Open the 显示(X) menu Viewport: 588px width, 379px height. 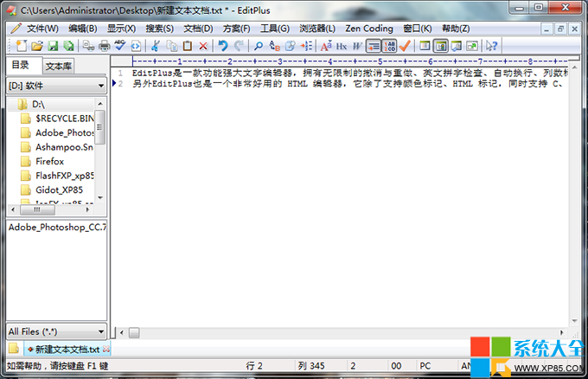coord(121,29)
